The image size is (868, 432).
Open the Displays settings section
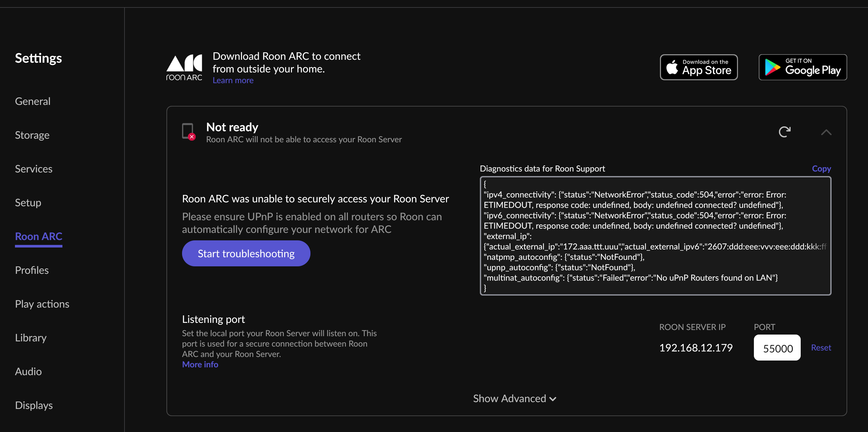34,405
